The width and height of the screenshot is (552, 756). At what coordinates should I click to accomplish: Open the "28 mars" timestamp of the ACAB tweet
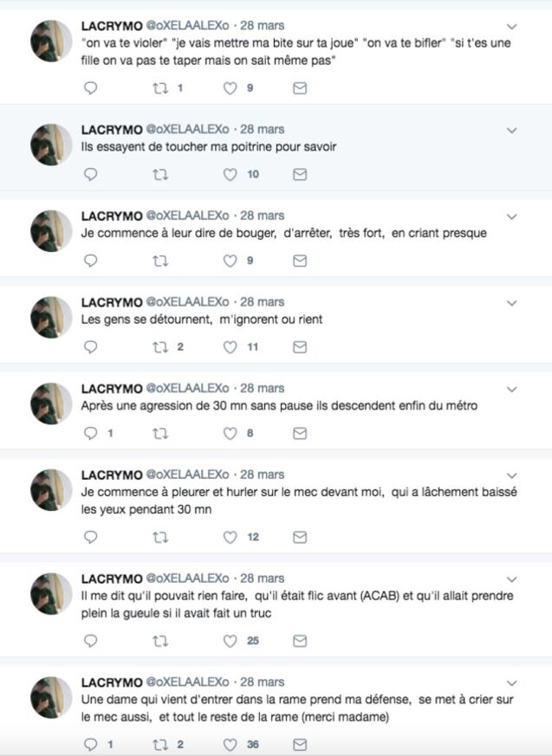262,578
